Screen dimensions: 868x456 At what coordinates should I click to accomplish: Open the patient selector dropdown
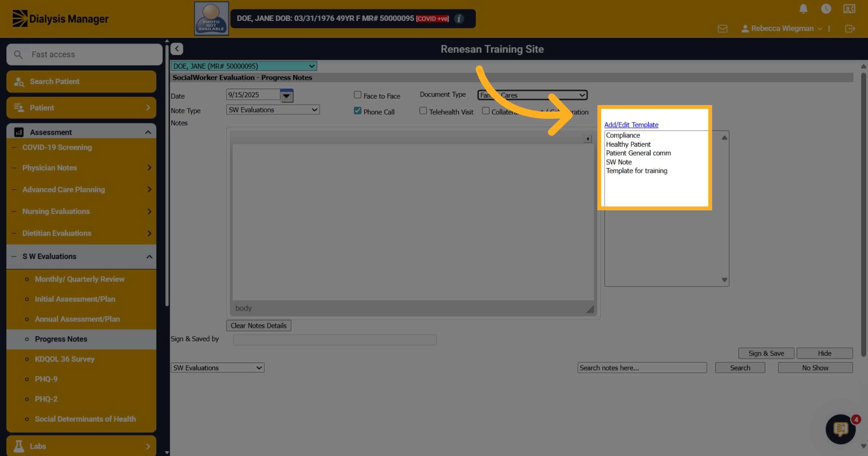tap(244, 66)
